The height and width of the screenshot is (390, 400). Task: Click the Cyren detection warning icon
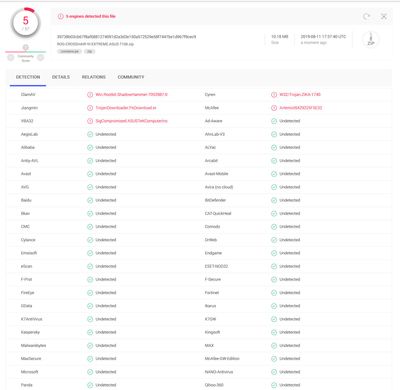[x=274, y=95]
